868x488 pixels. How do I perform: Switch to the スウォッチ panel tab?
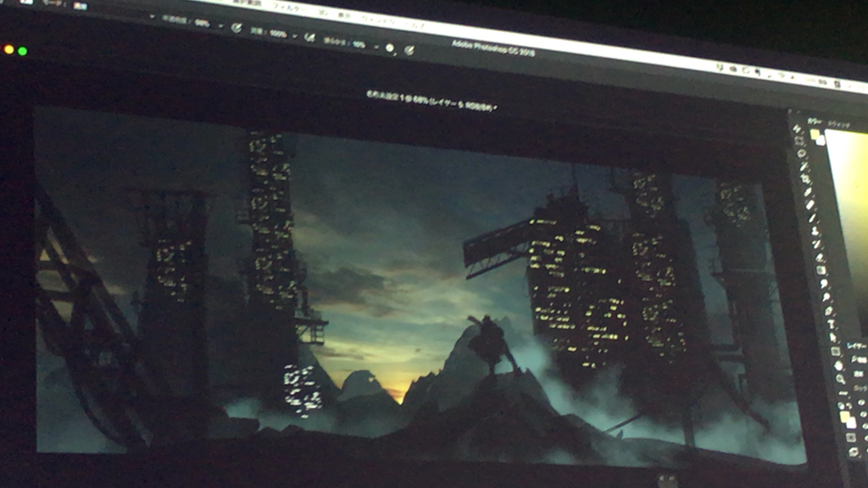tap(839, 124)
